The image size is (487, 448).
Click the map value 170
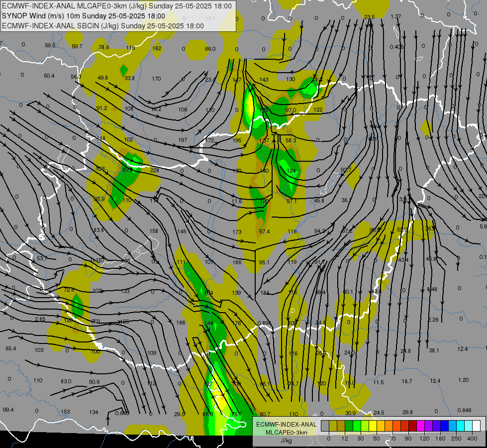point(156,79)
